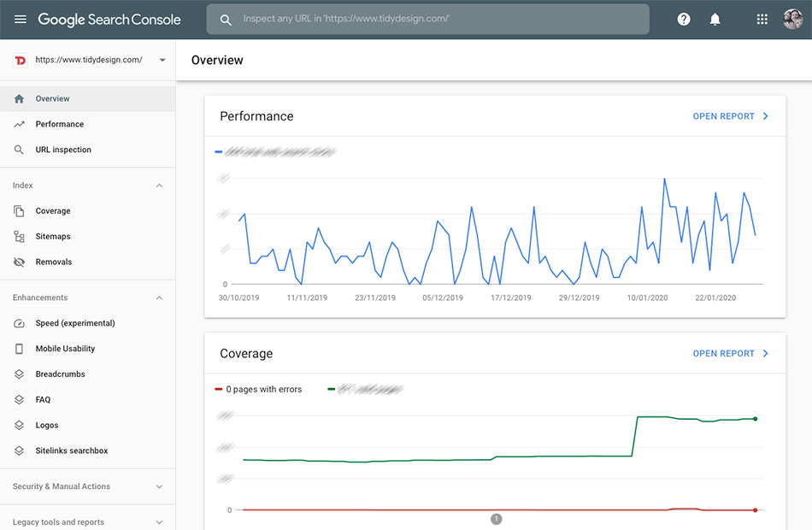Click the annotation marker '1' on Coverage chart
This screenshot has height=530, width=812.
click(496, 519)
